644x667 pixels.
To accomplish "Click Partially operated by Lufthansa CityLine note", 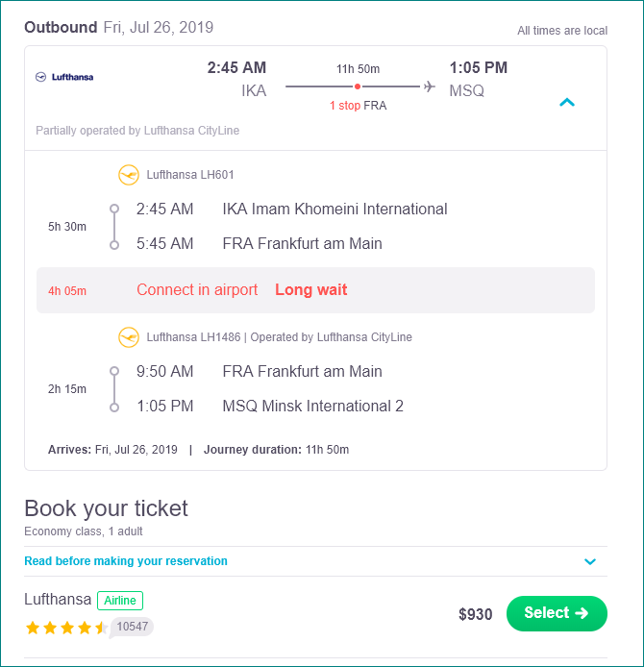I will tap(137, 131).
